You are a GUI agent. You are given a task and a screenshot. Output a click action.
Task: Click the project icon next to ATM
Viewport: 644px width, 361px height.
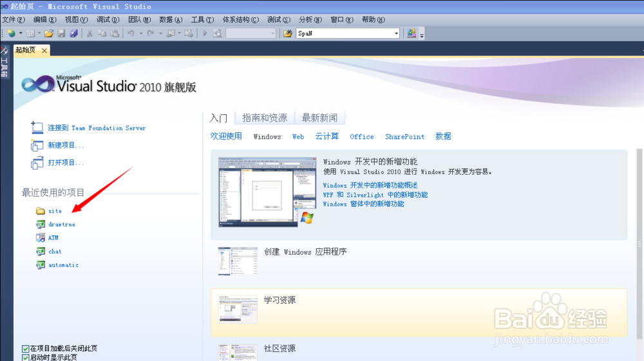click(40, 238)
